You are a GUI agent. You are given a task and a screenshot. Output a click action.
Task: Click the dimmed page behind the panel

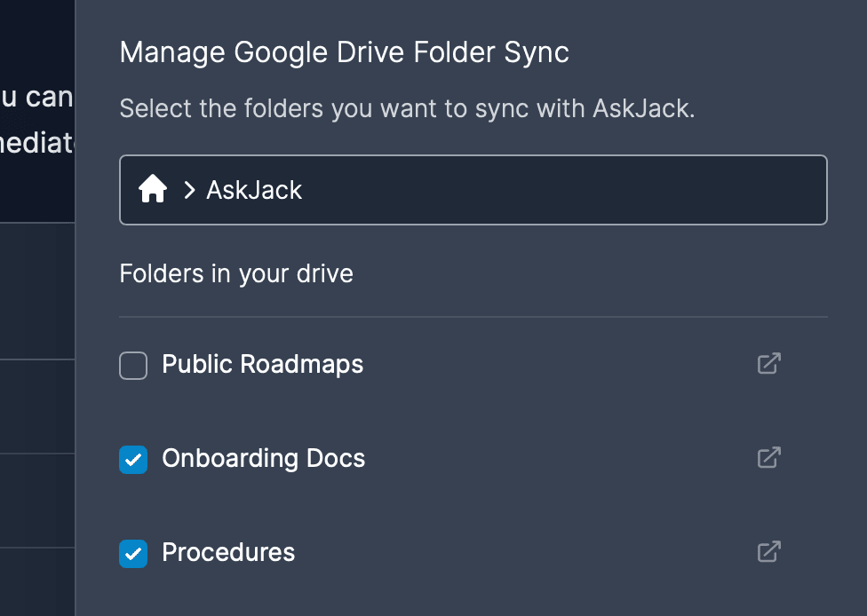click(37, 409)
